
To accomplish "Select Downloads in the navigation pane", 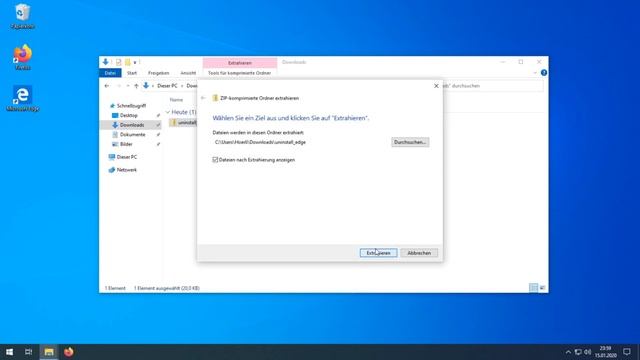I will tap(132, 125).
